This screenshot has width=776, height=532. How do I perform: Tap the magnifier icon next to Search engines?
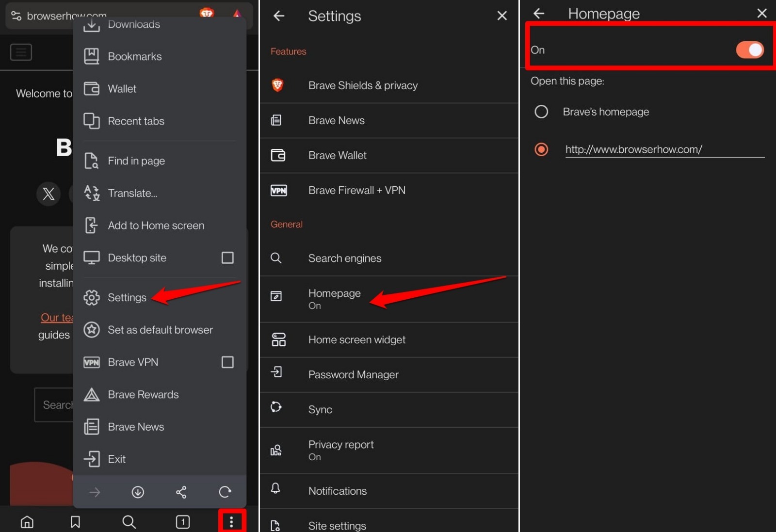coord(276,258)
